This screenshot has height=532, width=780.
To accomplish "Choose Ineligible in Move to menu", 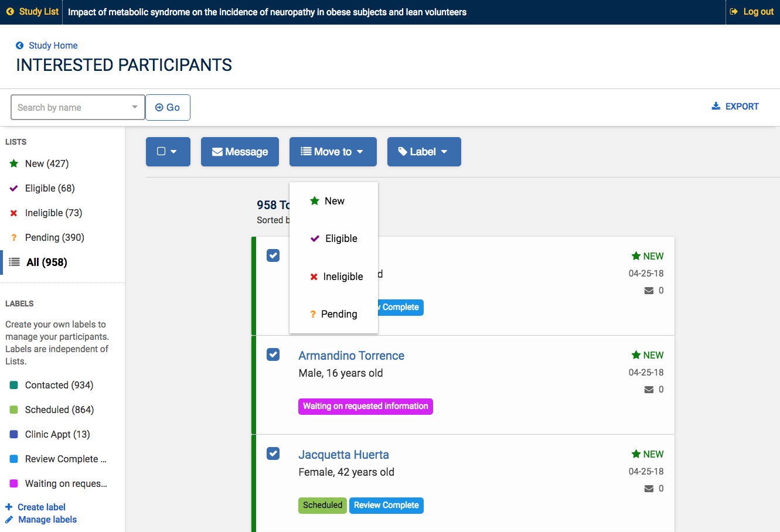I will [333, 277].
